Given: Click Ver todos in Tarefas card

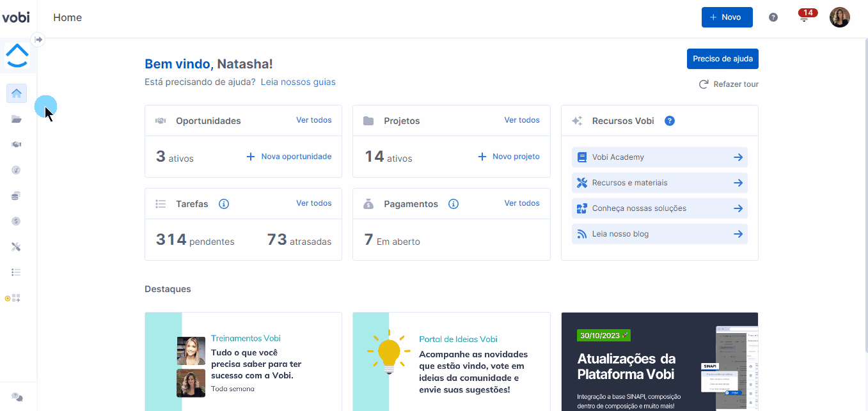Looking at the screenshot, I should (x=314, y=203).
